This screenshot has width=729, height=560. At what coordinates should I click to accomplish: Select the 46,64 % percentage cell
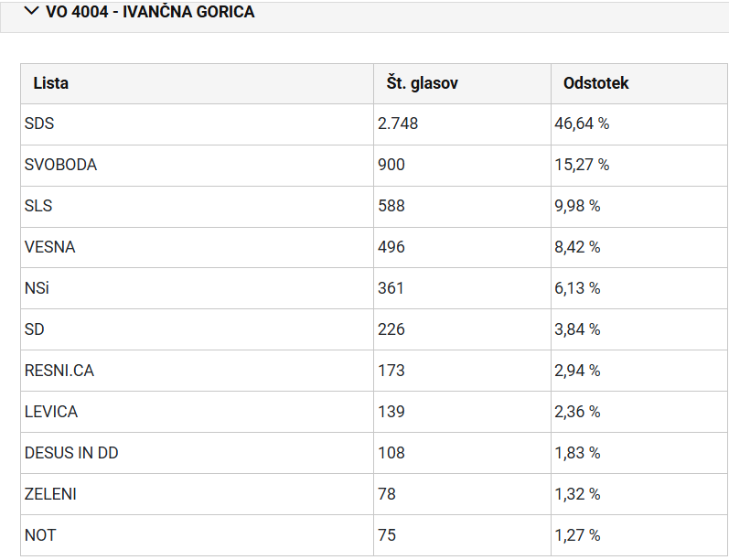639,124
